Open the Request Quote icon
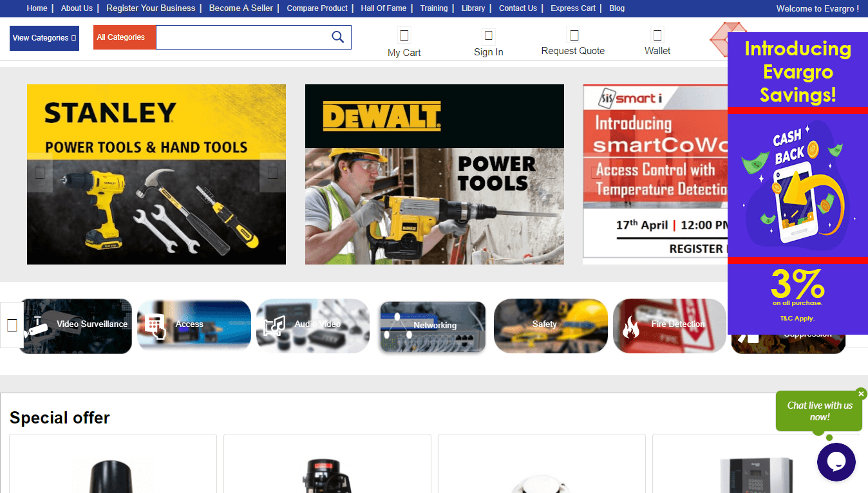 [574, 35]
